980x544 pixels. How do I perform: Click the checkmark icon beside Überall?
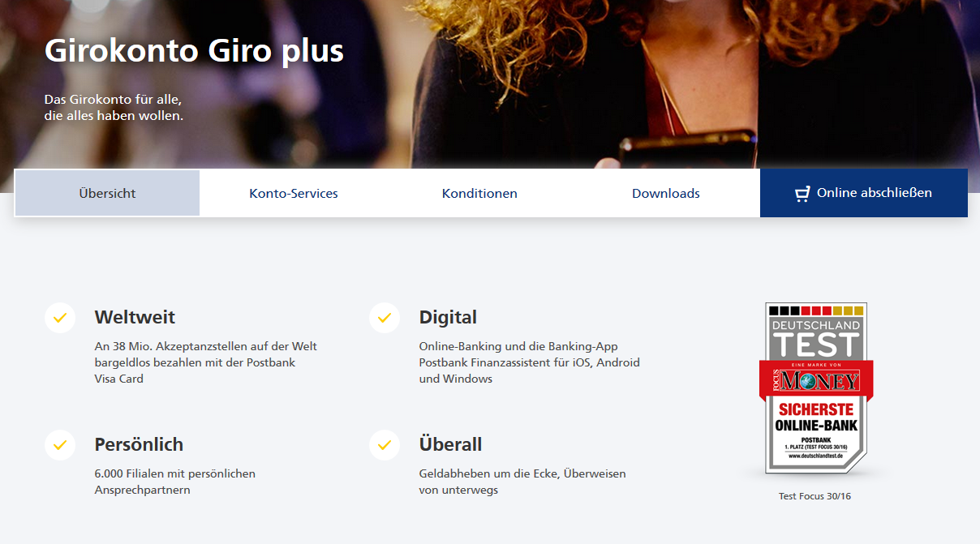coord(385,445)
